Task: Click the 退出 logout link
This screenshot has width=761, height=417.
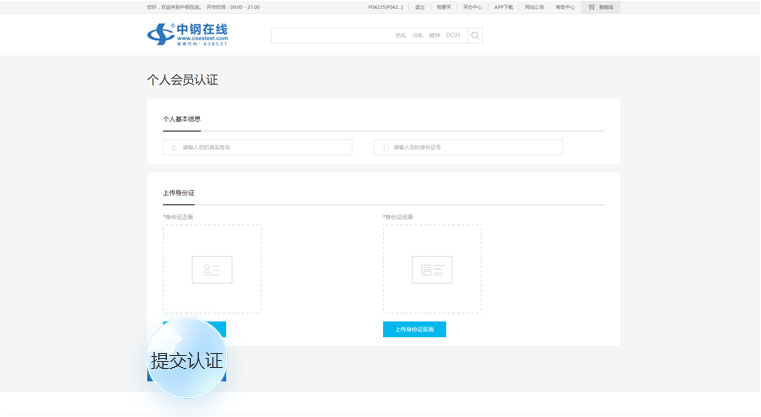Action: coord(419,7)
